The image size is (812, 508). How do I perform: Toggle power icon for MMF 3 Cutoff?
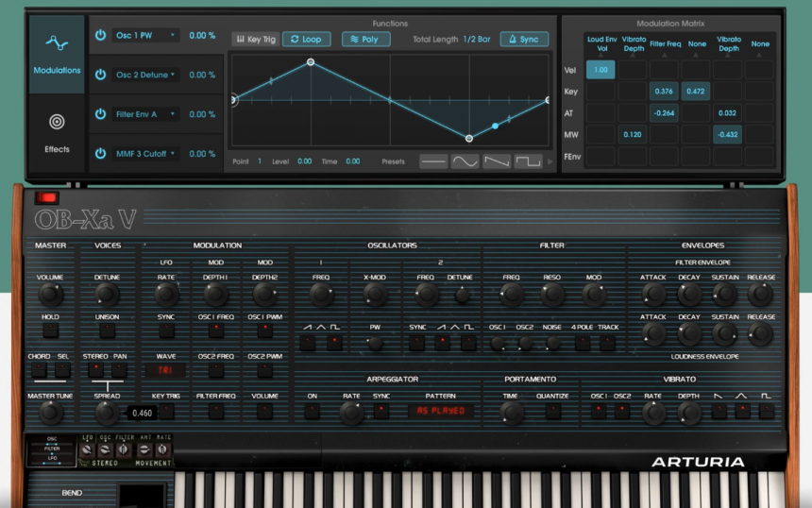tap(100, 153)
